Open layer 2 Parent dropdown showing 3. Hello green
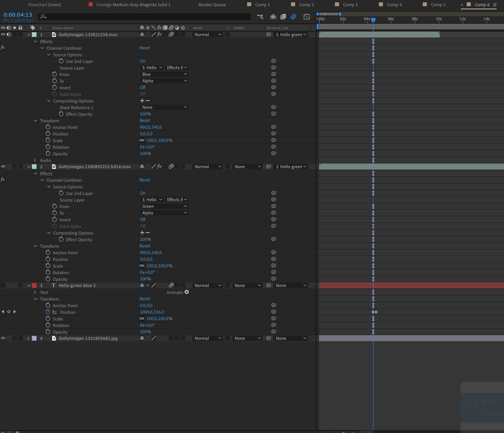 [291, 167]
